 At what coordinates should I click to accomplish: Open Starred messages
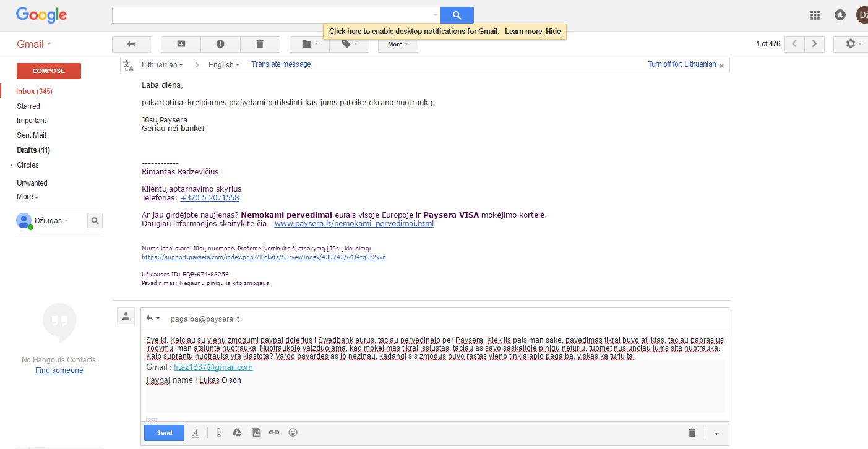28,106
